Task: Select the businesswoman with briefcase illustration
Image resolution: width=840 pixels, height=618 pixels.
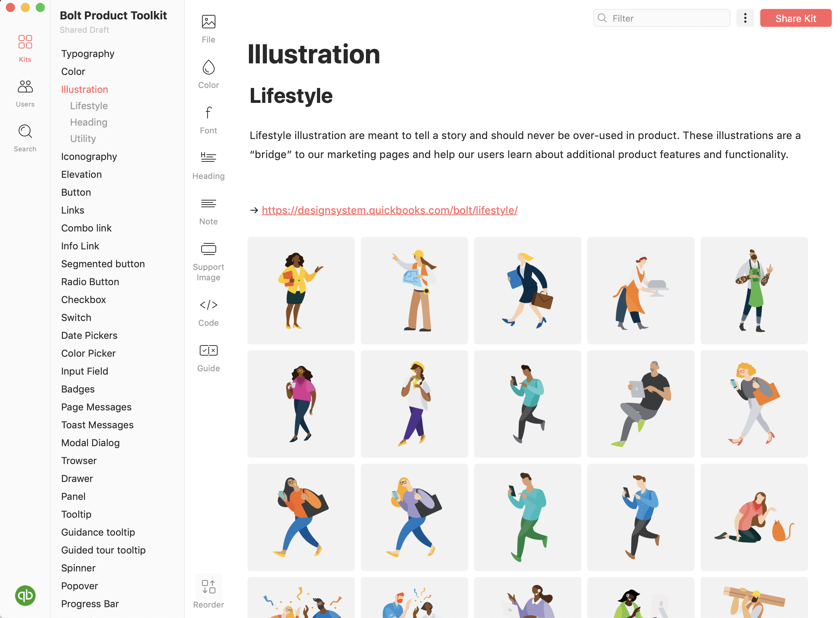Action: (x=527, y=291)
